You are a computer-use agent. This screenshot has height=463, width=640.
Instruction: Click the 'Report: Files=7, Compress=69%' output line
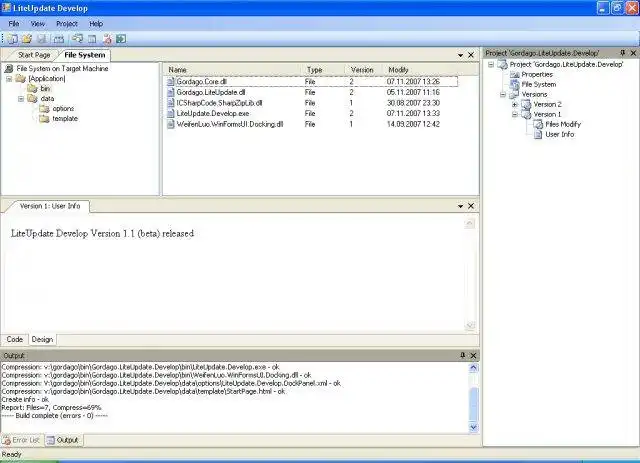(51, 407)
